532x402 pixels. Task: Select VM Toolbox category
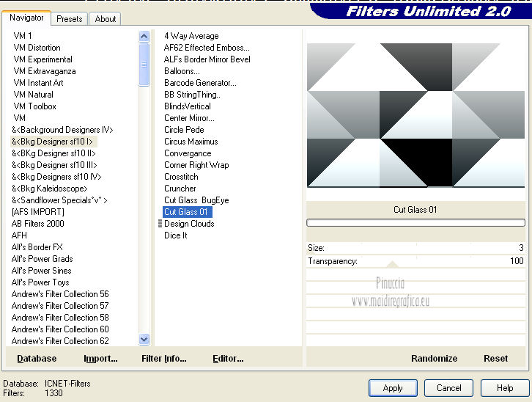coord(34,106)
